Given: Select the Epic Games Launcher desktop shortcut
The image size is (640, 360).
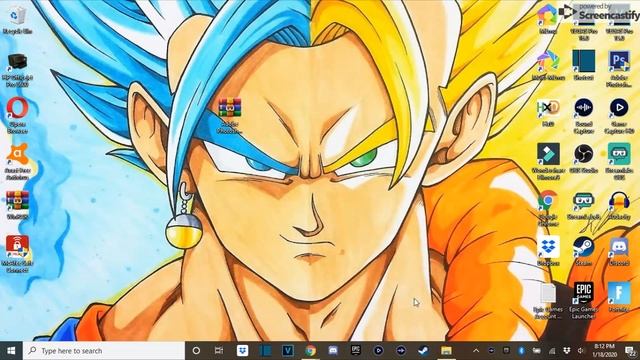Looking at the screenshot, I should tap(584, 300).
